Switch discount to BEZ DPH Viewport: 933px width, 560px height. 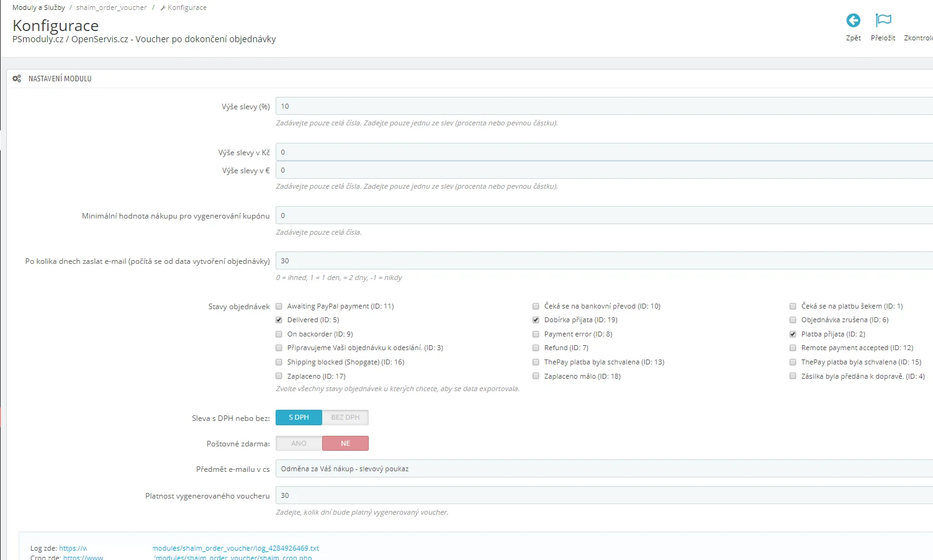pyautogui.click(x=345, y=418)
